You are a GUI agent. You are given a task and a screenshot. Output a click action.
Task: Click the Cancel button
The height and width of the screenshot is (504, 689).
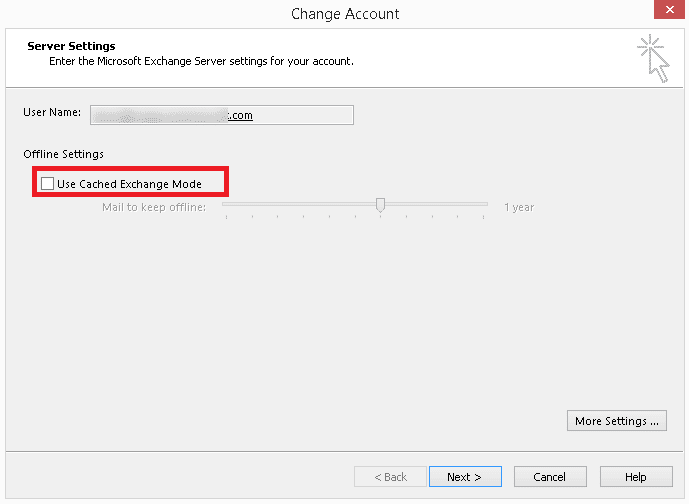click(x=550, y=476)
